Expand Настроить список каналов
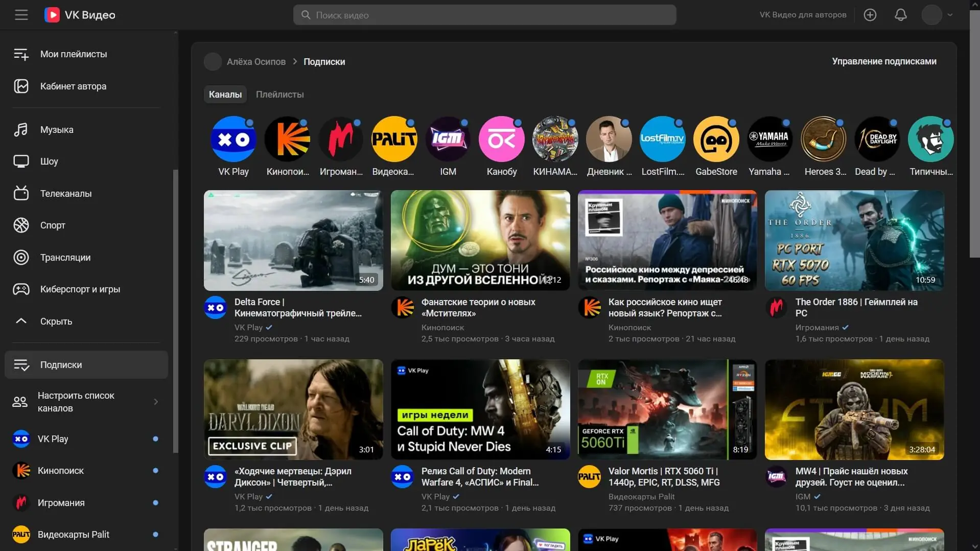 [86, 402]
